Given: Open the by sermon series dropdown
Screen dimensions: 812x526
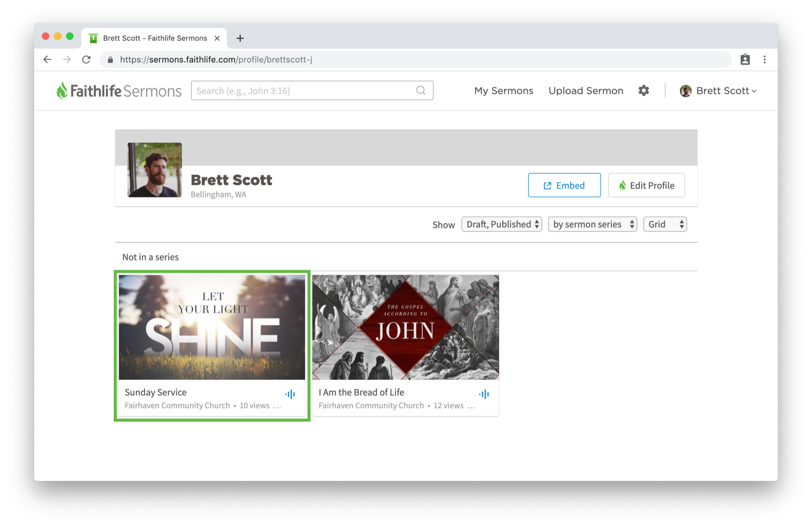Looking at the screenshot, I should [x=592, y=224].
